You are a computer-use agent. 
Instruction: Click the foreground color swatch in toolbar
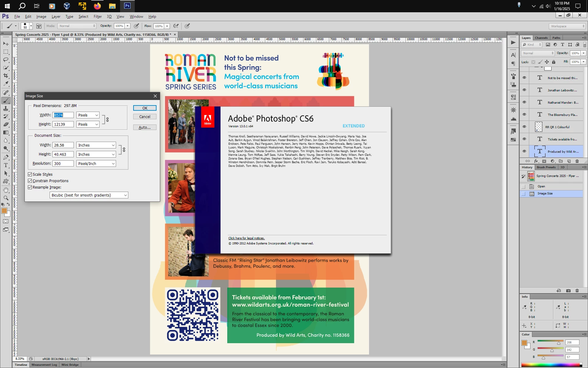(x=4, y=211)
